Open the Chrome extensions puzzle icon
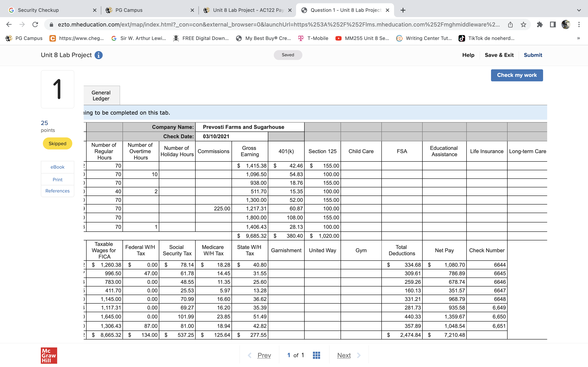Screen dimensions: 588x367 pyautogui.click(x=540, y=24)
